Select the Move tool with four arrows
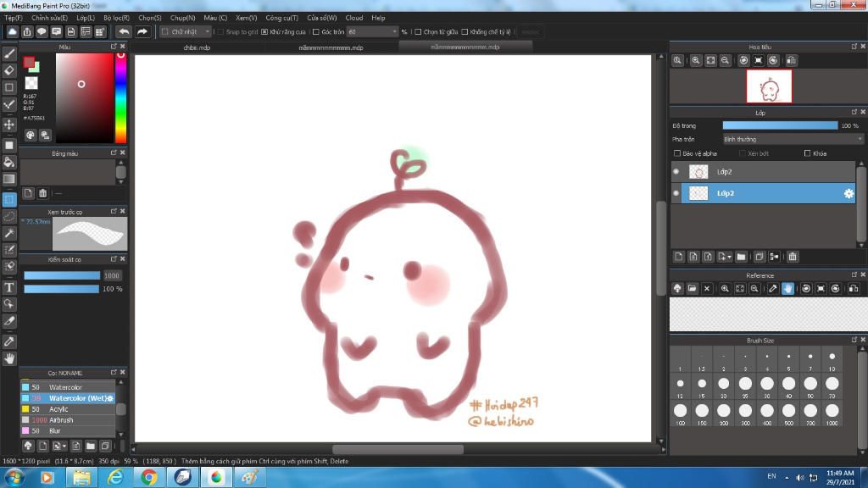Screen dimensions: 868x488 click(x=9, y=125)
